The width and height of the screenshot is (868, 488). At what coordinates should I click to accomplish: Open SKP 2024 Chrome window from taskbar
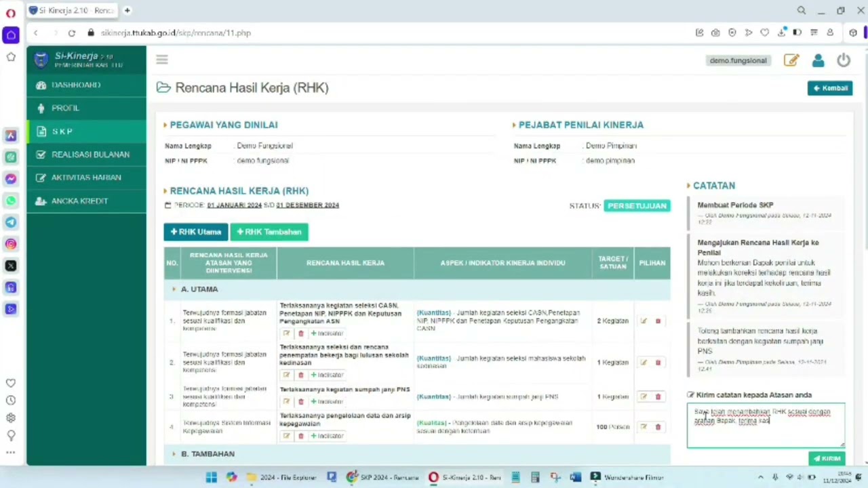[x=383, y=477]
